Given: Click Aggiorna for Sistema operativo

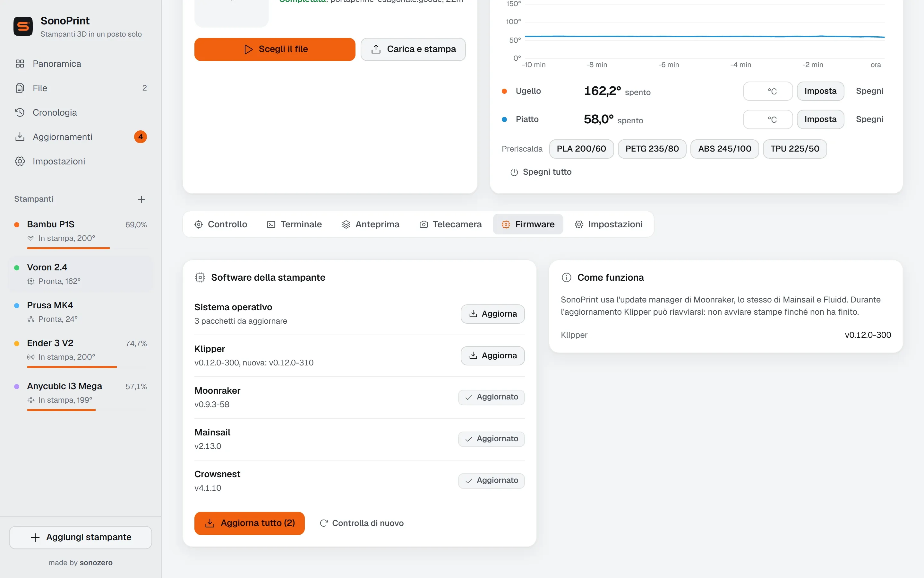Looking at the screenshot, I should (x=492, y=314).
